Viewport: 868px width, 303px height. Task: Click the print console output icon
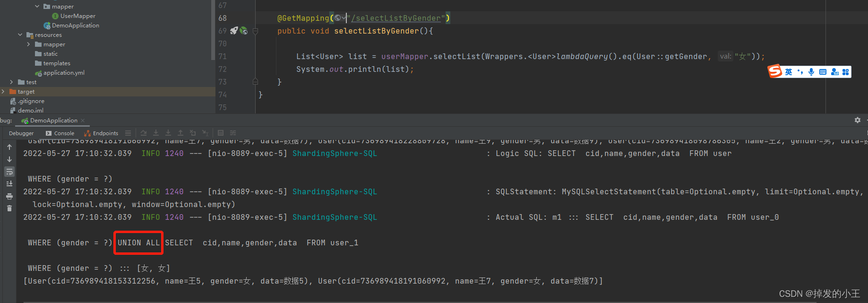pyautogui.click(x=9, y=196)
